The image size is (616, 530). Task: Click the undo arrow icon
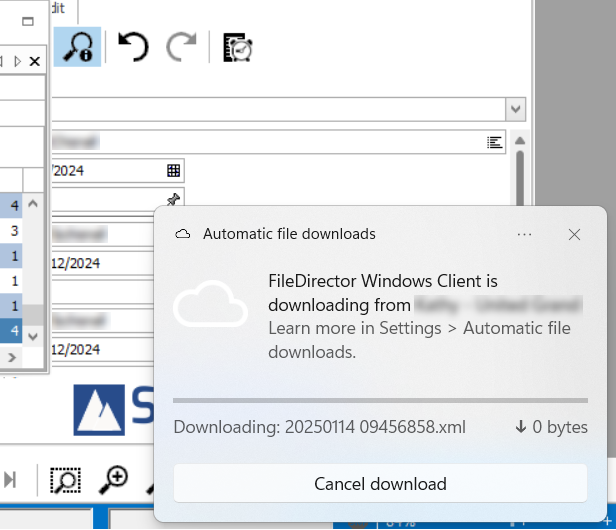point(134,47)
